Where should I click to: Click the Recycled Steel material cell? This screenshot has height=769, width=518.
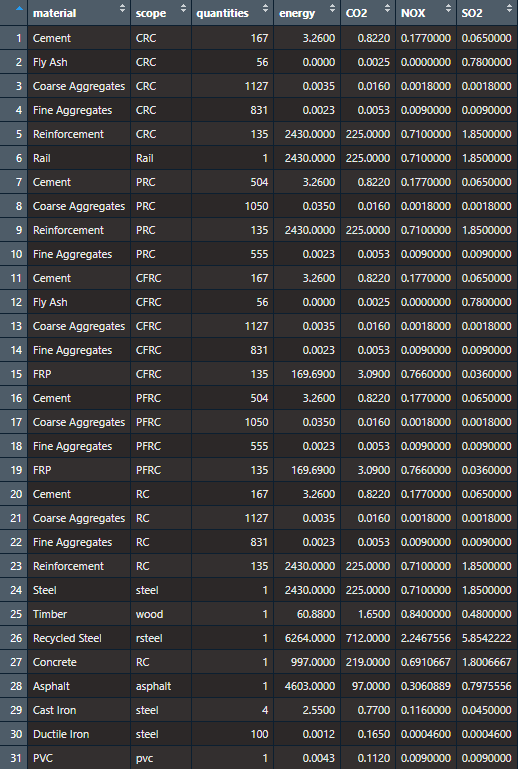67,638
